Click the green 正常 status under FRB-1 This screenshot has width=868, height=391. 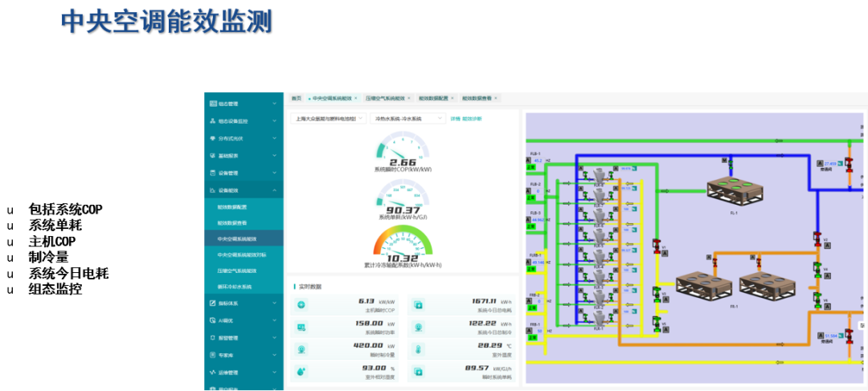532,337
